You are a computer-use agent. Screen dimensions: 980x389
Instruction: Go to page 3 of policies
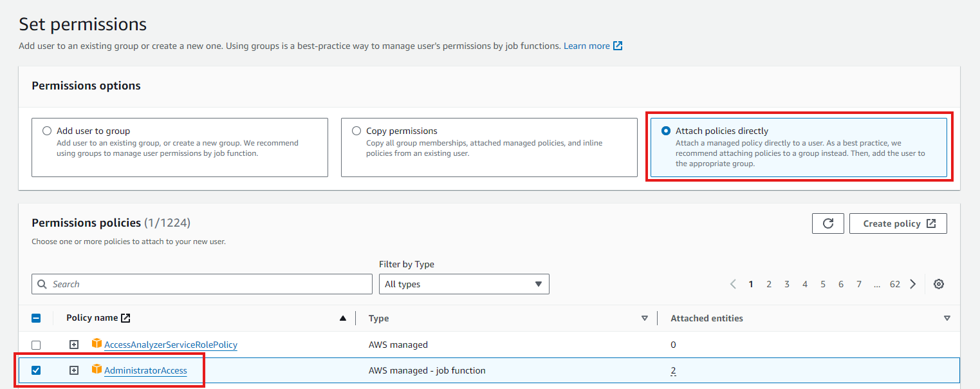coord(786,284)
